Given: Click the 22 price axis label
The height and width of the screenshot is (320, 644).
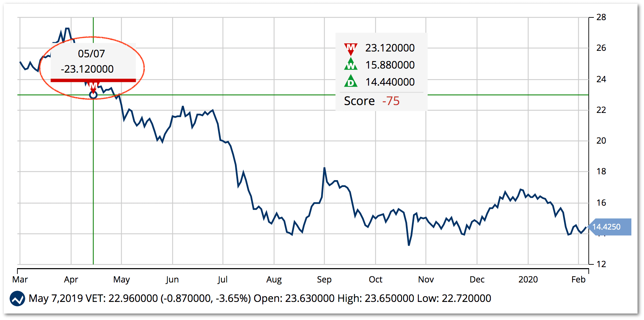Looking at the screenshot, I should [x=601, y=110].
